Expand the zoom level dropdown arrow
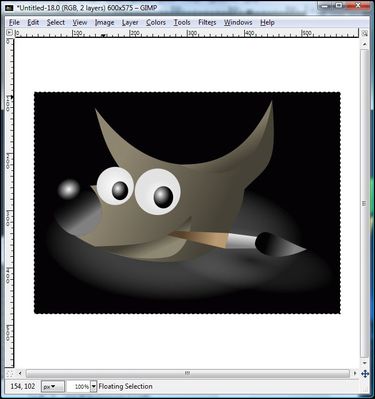 tap(94, 387)
